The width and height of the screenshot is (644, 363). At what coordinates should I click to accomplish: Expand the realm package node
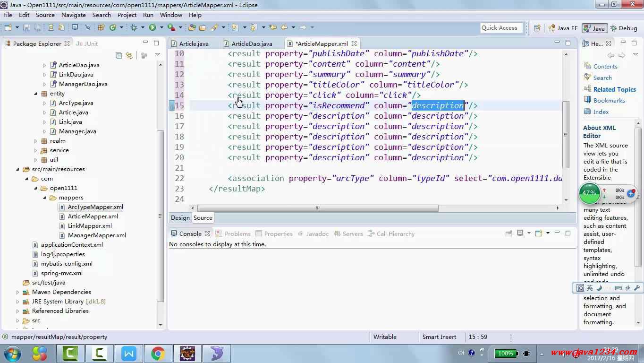(x=35, y=141)
